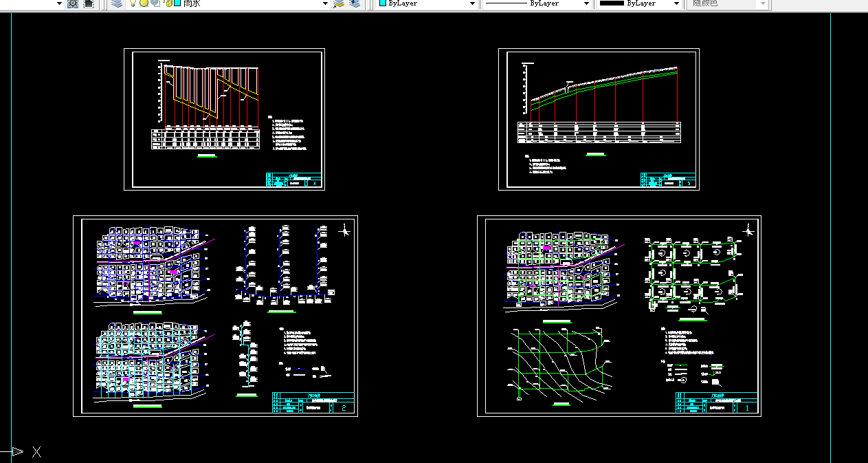868x463 pixels.
Task: Click sheet number "2" in title block
Action: point(344,408)
